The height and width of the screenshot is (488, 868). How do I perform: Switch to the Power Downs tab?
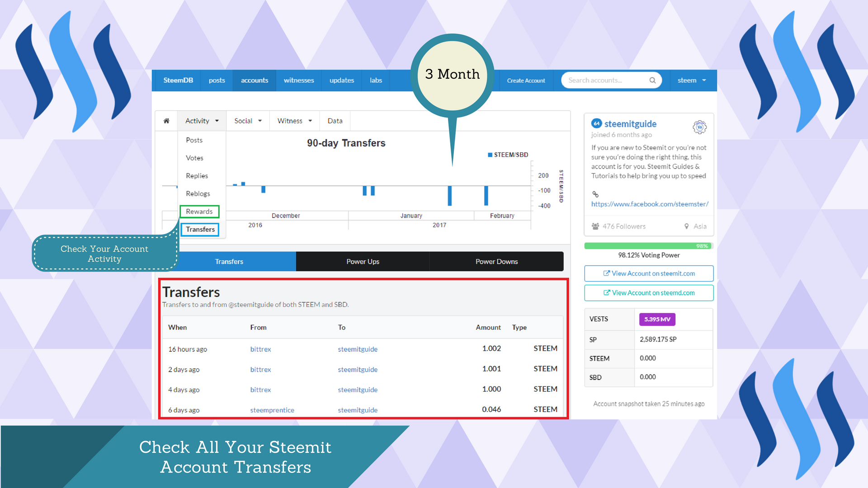(496, 262)
